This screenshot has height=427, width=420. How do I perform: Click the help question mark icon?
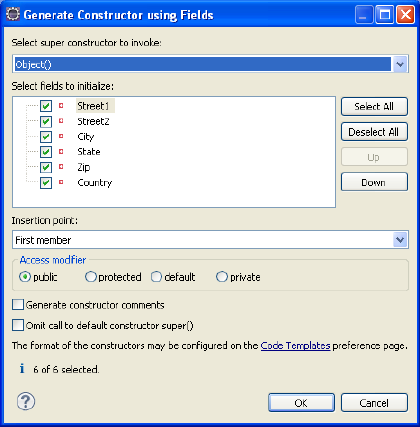pos(26,401)
